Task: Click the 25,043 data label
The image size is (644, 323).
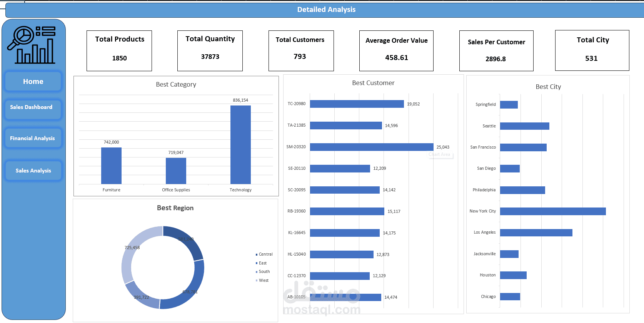Action: [443, 147]
